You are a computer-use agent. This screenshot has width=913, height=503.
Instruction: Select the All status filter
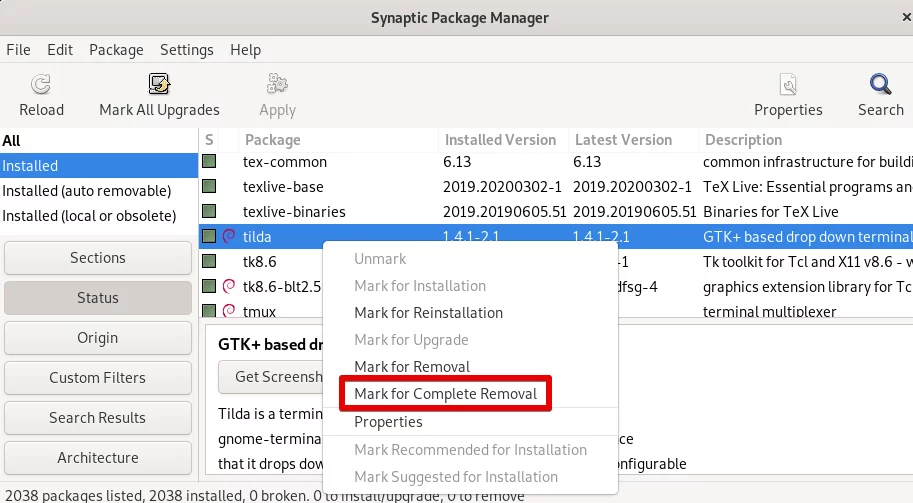click(x=99, y=141)
